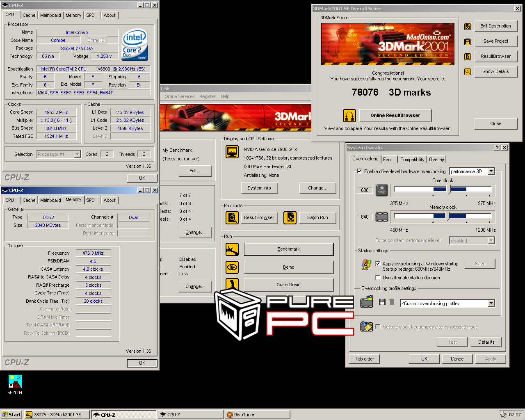Open the 3DMark Help menu
525x420 pixels.
(x=225, y=96)
